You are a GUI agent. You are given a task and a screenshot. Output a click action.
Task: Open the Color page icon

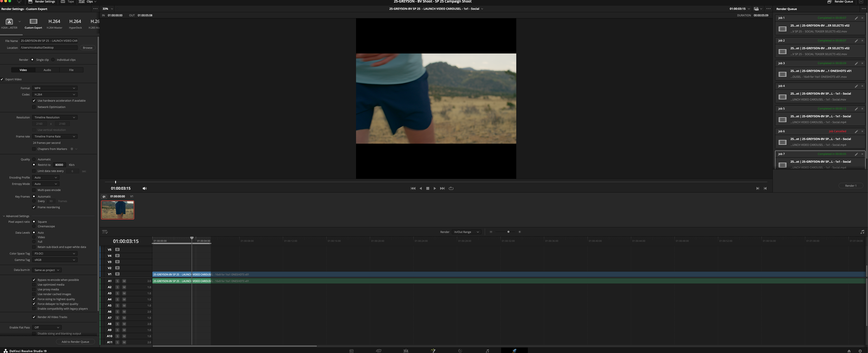tap(460, 351)
